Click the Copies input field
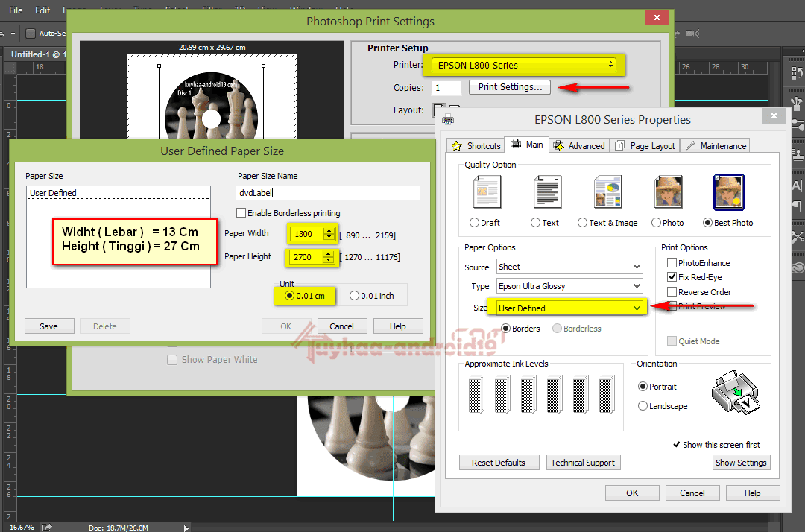The image size is (805, 532). pyautogui.click(x=446, y=88)
